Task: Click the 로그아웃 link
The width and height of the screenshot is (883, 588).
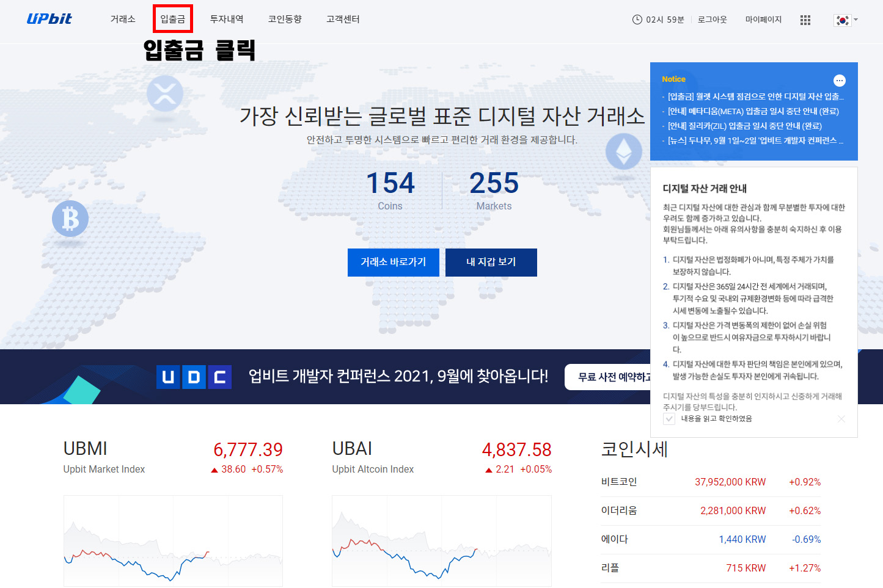Action: tap(713, 20)
